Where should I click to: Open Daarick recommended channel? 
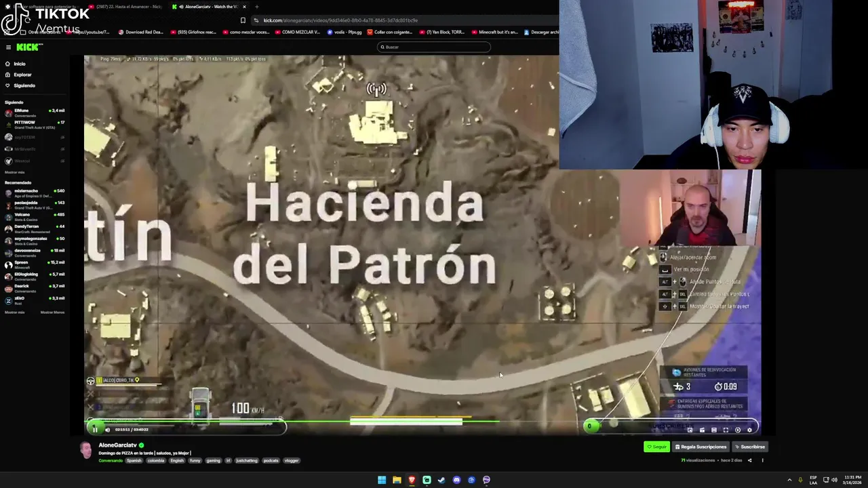34,287
